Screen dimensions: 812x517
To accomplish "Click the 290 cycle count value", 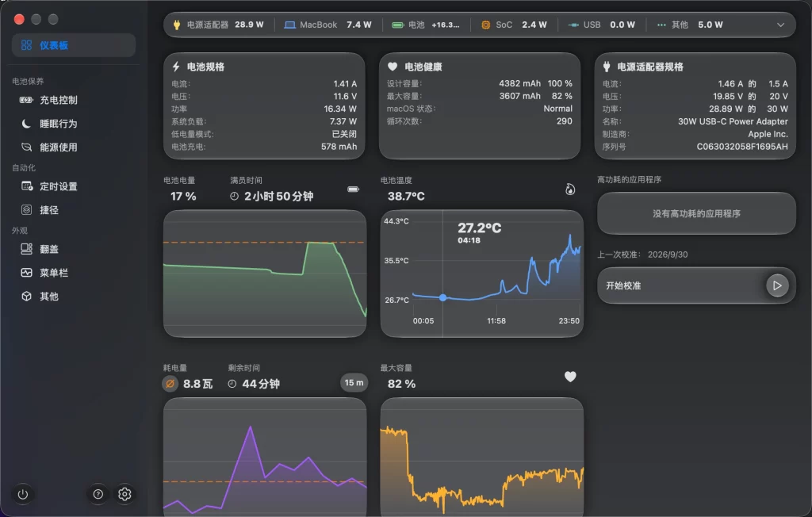I will (565, 121).
